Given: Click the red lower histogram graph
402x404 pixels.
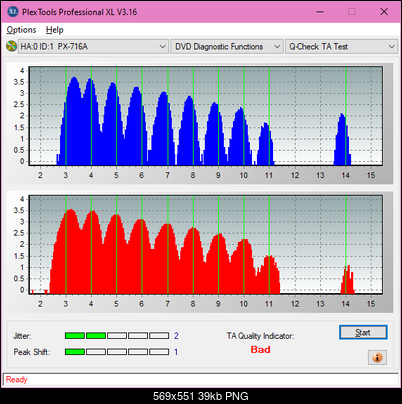Looking at the screenshot, I should point(206,245).
